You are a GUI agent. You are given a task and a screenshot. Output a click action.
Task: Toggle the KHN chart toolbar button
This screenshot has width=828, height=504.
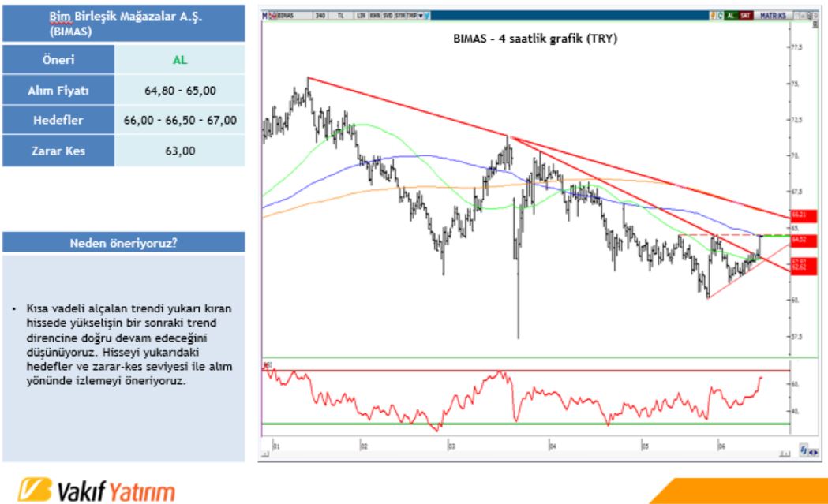(375, 16)
